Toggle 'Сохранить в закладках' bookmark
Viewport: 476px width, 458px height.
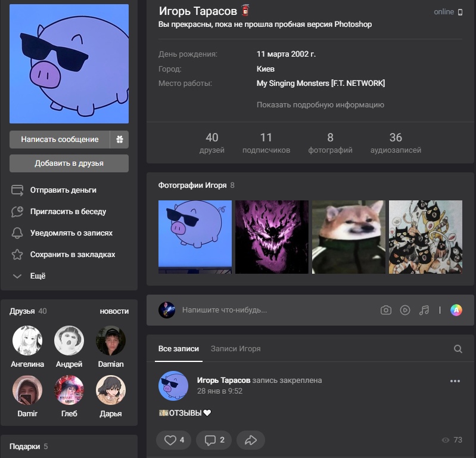(x=72, y=255)
